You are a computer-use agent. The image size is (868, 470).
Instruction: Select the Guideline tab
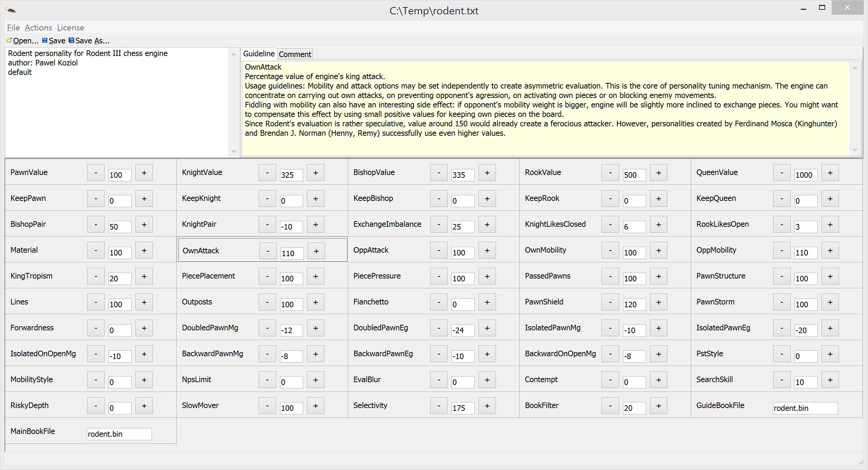point(259,54)
